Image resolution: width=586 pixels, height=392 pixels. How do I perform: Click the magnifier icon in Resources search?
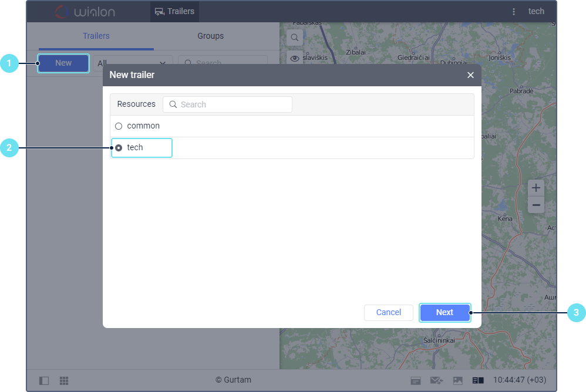coord(173,104)
